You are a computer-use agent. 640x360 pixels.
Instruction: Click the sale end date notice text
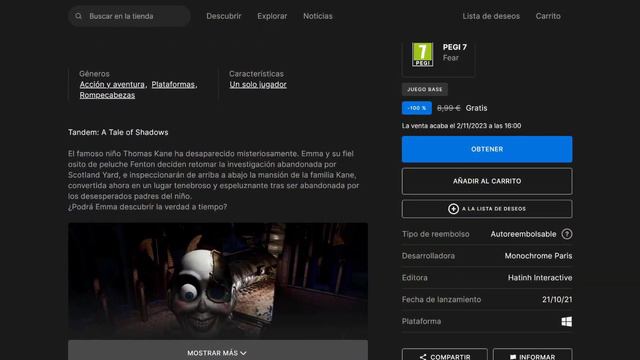[x=461, y=126]
